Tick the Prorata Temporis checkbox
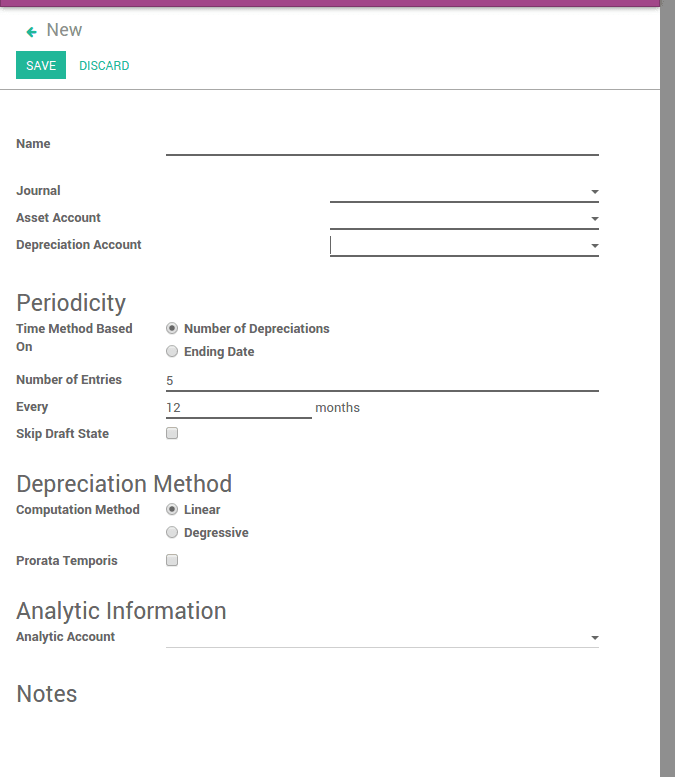This screenshot has height=777, width=675. [x=172, y=560]
